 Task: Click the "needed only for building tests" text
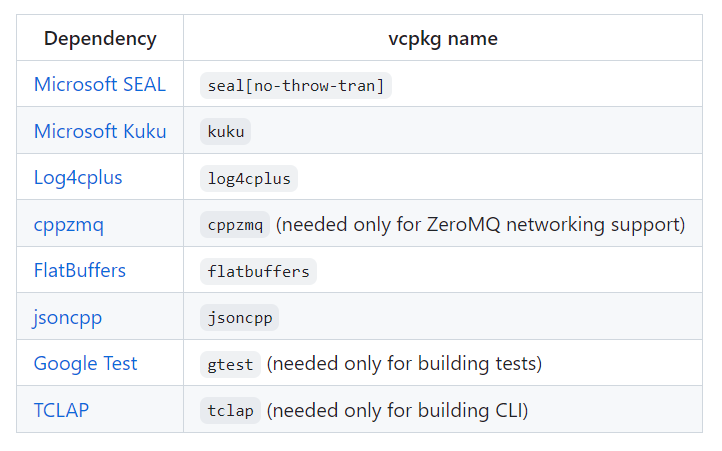[404, 364]
